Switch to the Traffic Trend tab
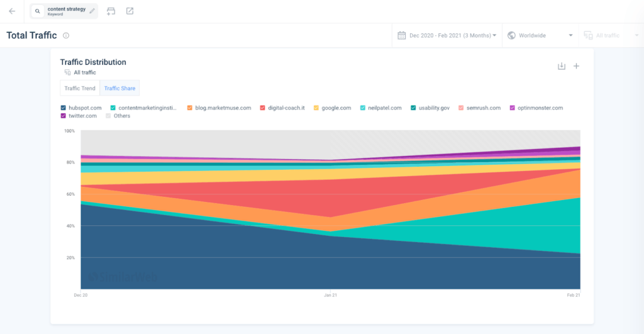Viewport: 644px width, 334px height. (80, 88)
